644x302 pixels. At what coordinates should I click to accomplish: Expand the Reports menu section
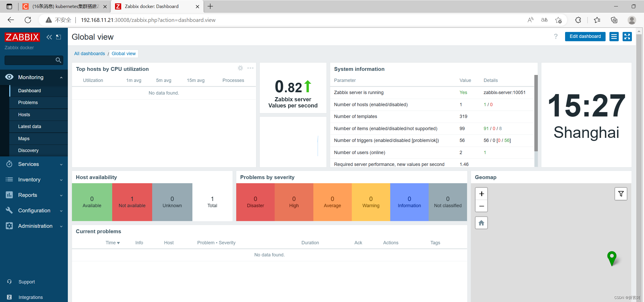click(61, 195)
